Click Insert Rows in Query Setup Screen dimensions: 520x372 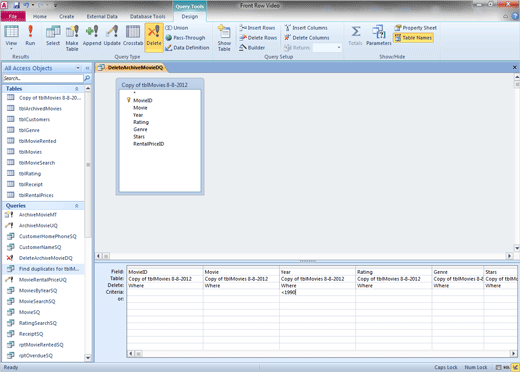point(257,28)
